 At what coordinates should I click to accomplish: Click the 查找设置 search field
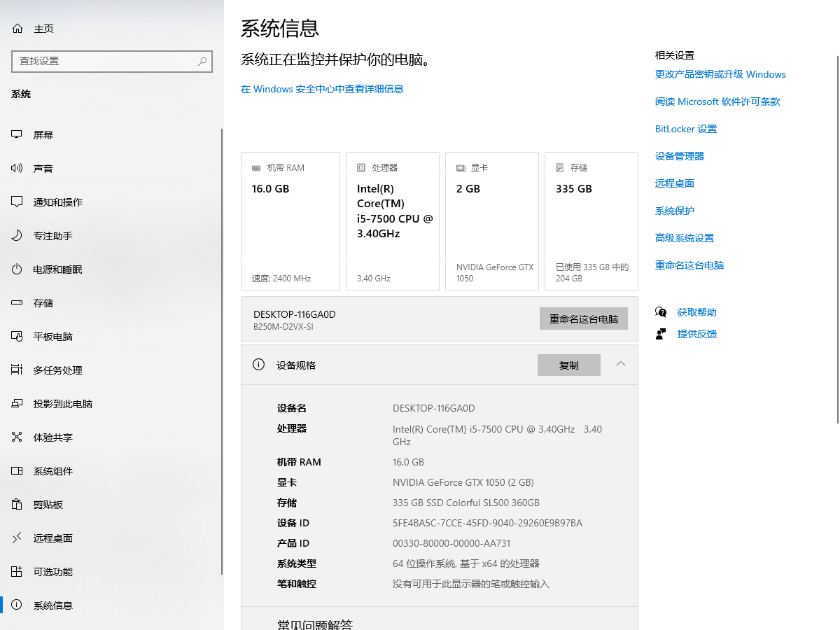pyautogui.click(x=112, y=62)
